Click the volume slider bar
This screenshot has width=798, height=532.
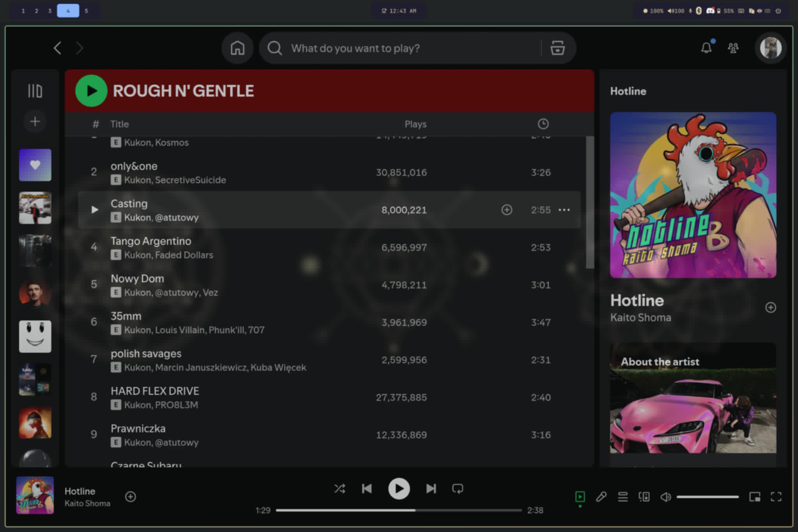click(x=707, y=497)
